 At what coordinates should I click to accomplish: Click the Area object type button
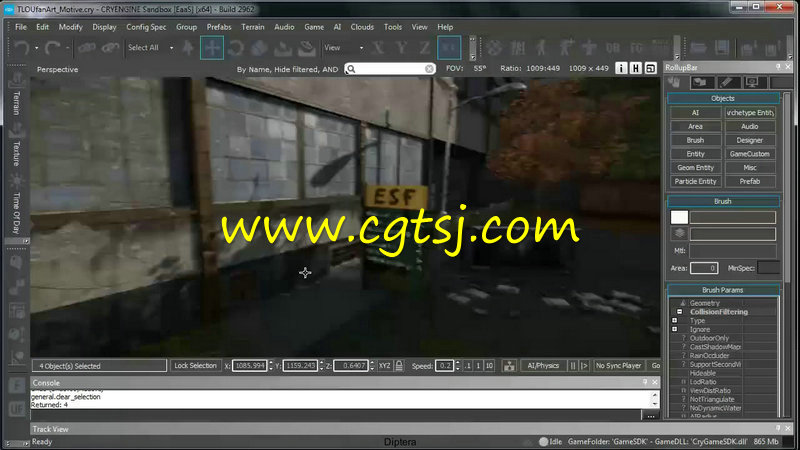click(x=695, y=127)
